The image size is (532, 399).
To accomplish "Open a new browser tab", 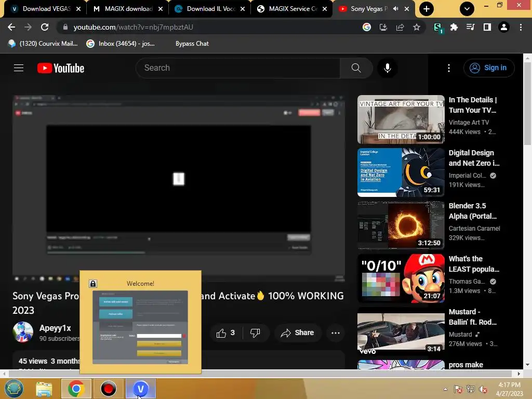I will click(427, 9).
